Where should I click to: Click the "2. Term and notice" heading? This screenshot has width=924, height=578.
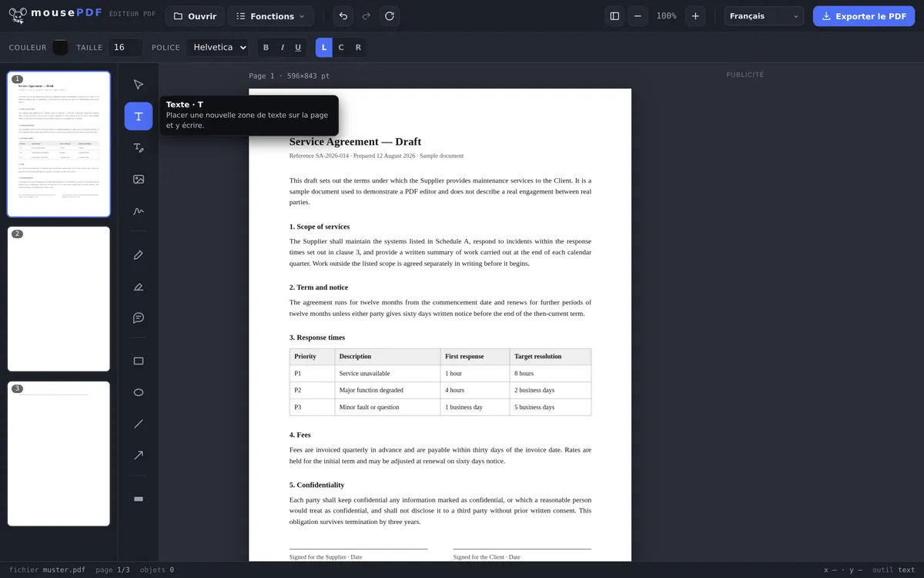(319, 287)
